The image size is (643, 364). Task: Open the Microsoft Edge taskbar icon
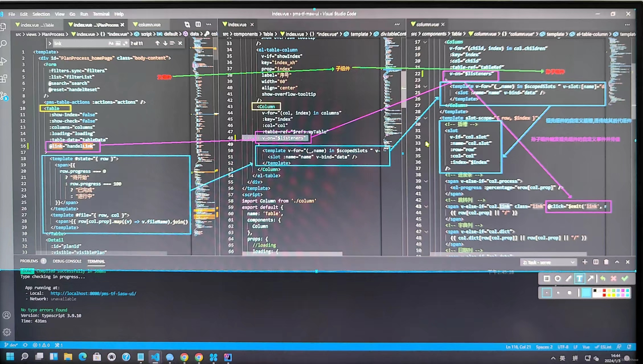[x=83, y=357]
